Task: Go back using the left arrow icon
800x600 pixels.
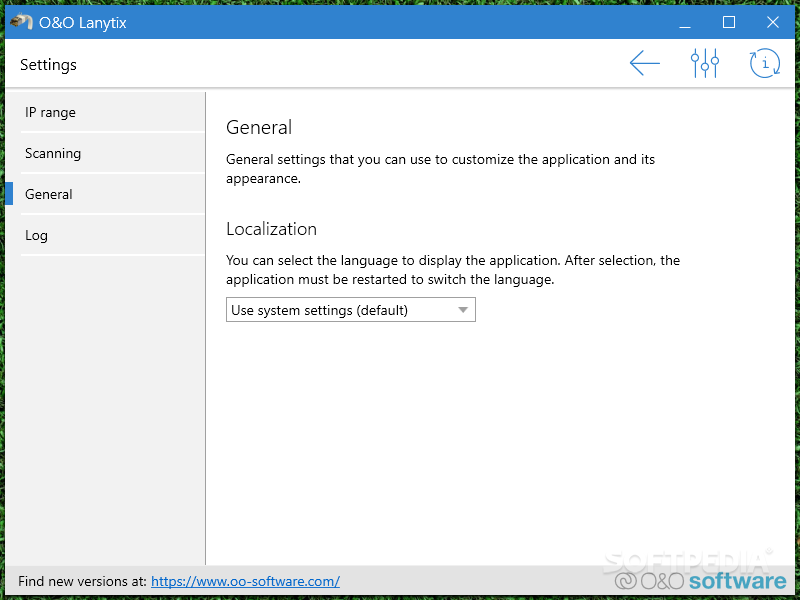Action: pyautogui.click(x=644, y=63)
